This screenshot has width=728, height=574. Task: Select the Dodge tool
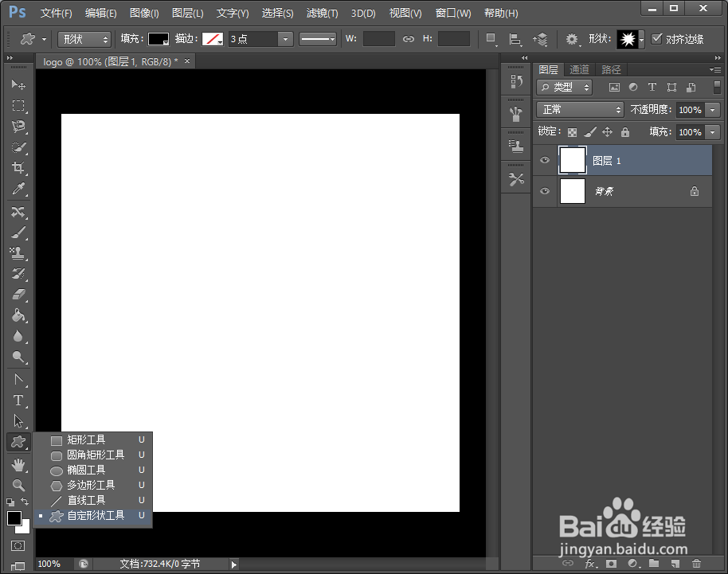(18, 357)
